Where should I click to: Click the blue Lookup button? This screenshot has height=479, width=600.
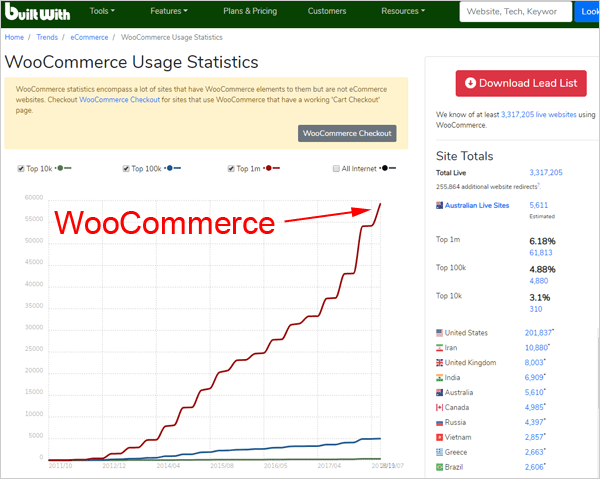(587, 11)
